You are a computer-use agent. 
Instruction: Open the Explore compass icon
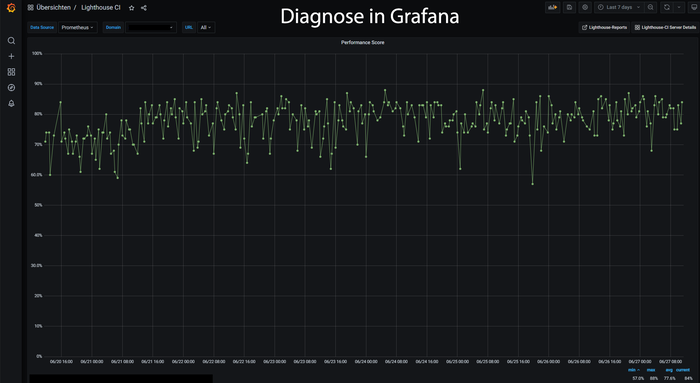click(11, 87)
